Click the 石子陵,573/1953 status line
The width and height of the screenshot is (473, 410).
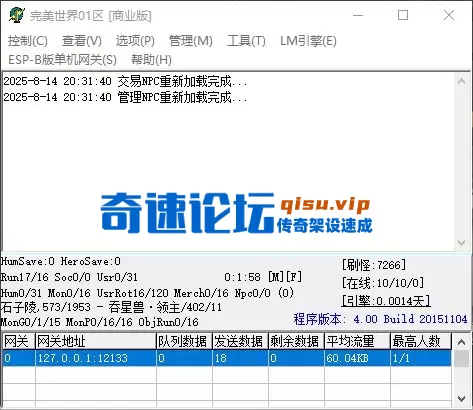111,307
